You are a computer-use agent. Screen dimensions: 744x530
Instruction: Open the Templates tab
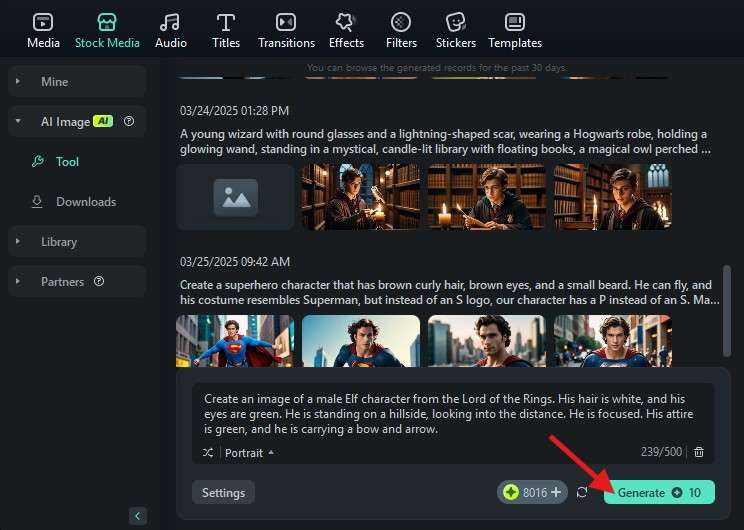pyautogui.click(x=515, y=31)
